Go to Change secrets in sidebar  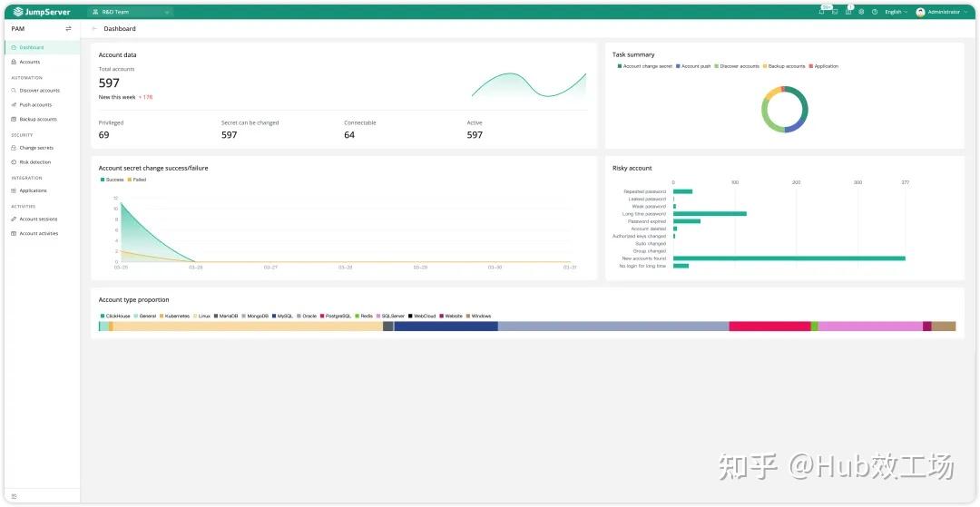36,148
